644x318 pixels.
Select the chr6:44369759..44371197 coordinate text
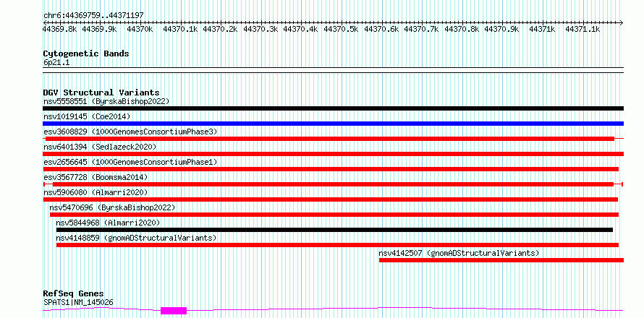(x=93, y=16)
